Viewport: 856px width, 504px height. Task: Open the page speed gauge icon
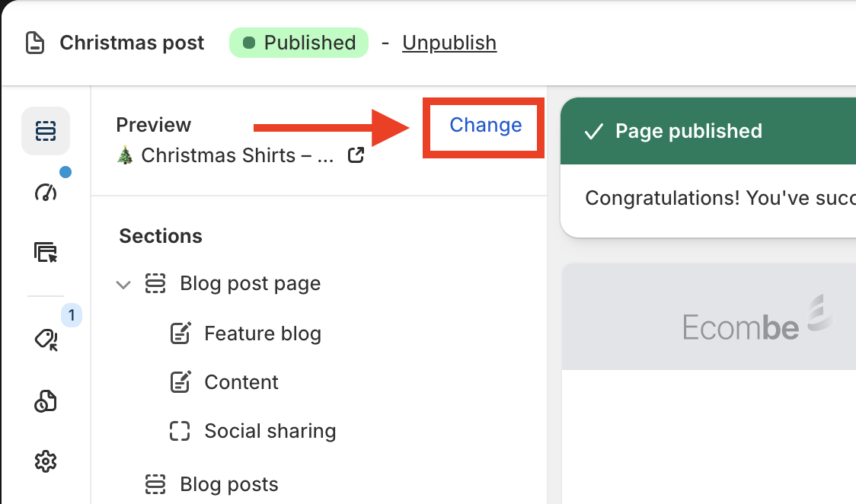(x=46, y=192)
